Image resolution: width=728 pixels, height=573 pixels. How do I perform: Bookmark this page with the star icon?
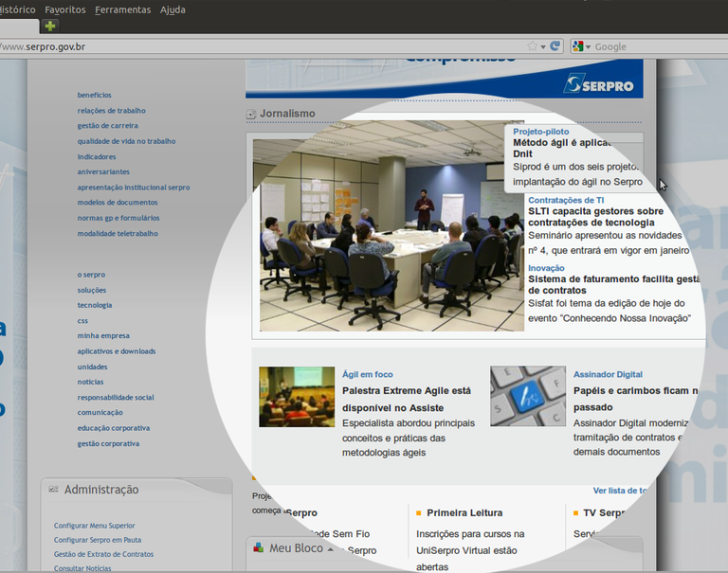click(532, 45)
